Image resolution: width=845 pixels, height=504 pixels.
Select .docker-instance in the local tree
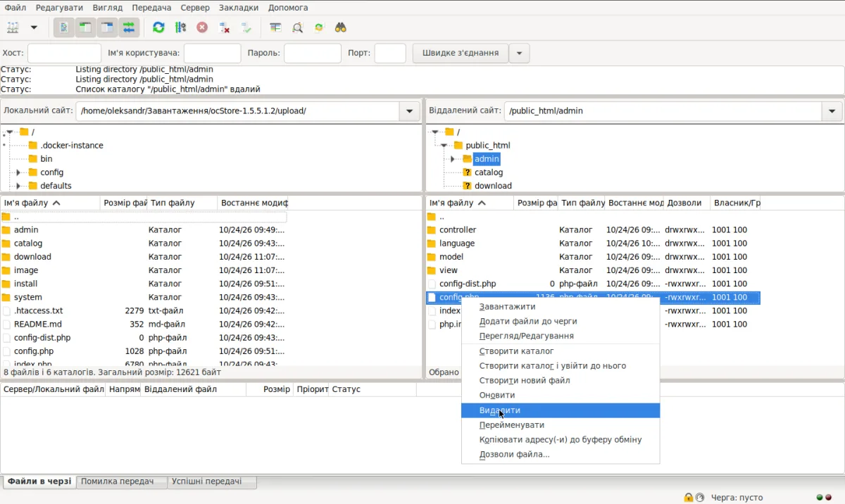[72, 146]
